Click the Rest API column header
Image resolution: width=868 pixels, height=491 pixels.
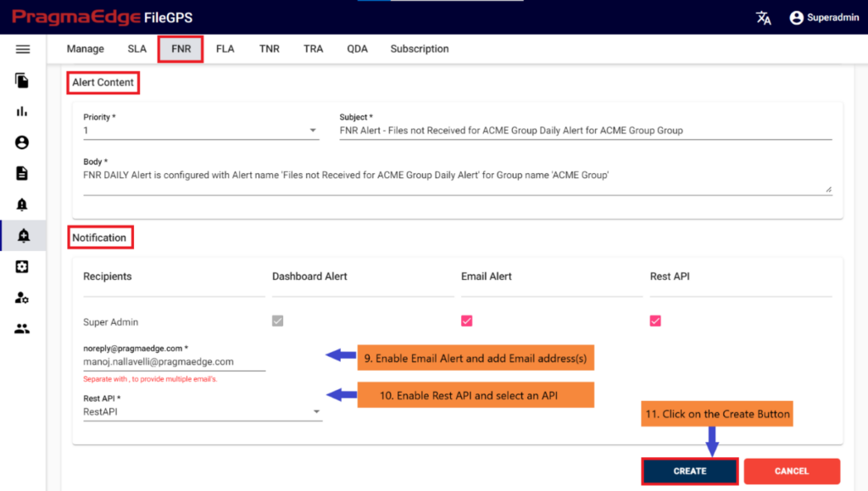670,276
